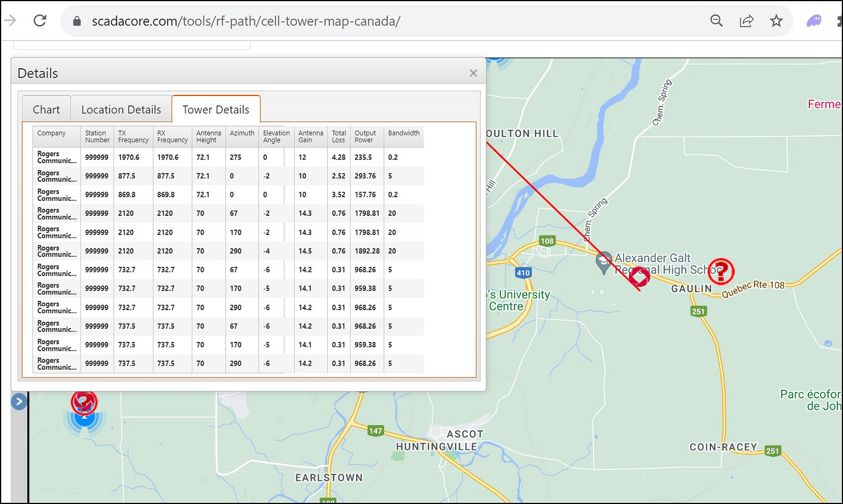Open the Location Details tab
Viewport: 843px width, 504px height.
point(121,109)
